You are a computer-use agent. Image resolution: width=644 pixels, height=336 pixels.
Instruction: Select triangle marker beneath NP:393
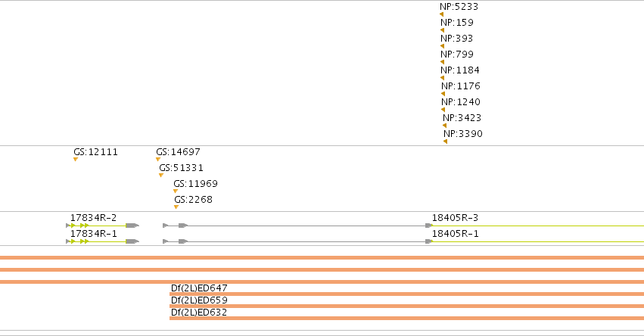(x=443, y=46)
